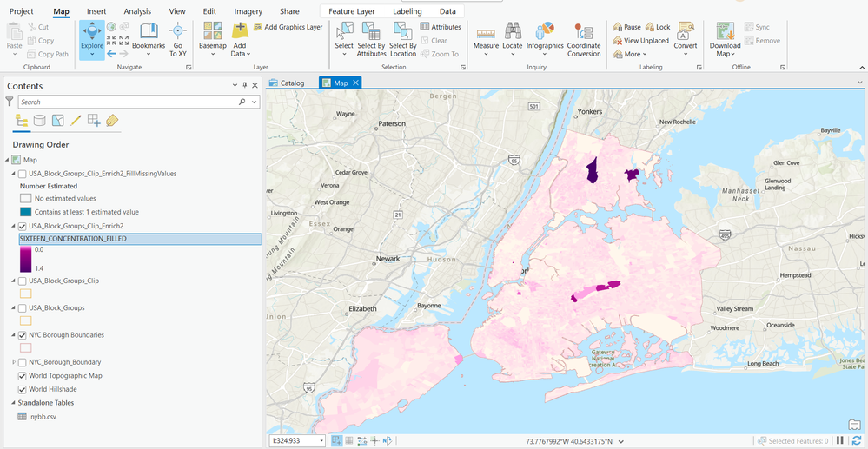This screenshot has width=868, height=449.
Task: Switch to the Catalog view tab
Action: click(287, 83)
